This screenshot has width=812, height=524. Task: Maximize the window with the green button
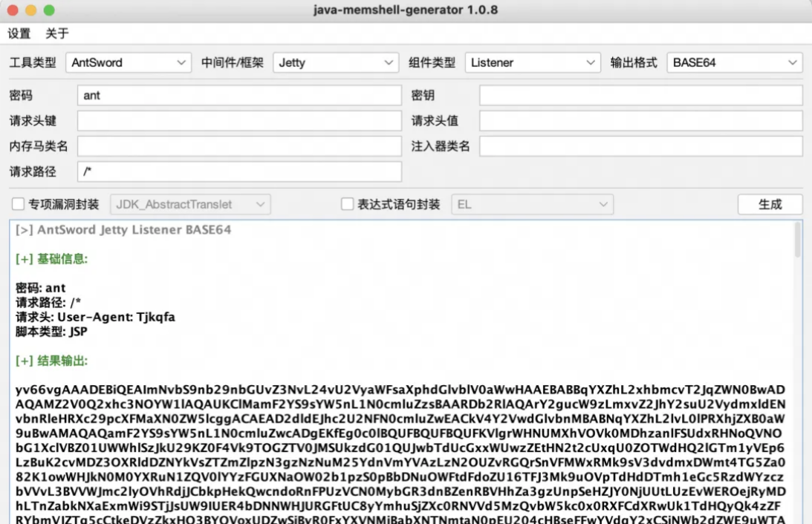click(x=49, y=10)
